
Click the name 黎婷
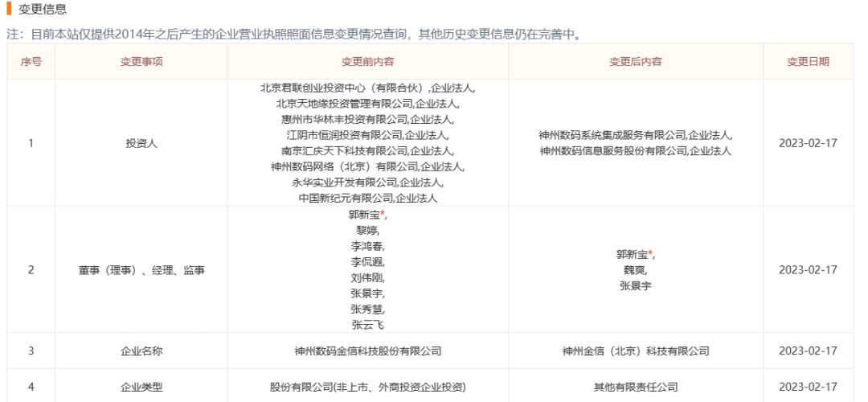(x=366, y=230)
